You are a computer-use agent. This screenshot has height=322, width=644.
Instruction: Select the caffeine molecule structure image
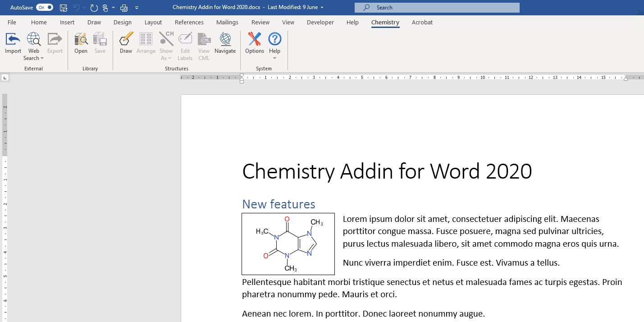pyautogui.click(x=288, y=244)
